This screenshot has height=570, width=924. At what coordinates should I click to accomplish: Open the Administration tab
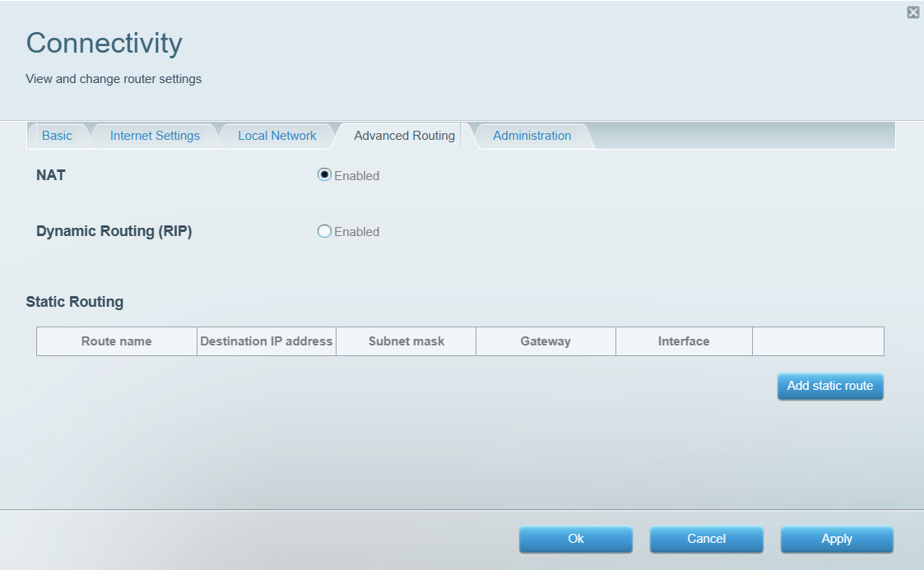532,136
